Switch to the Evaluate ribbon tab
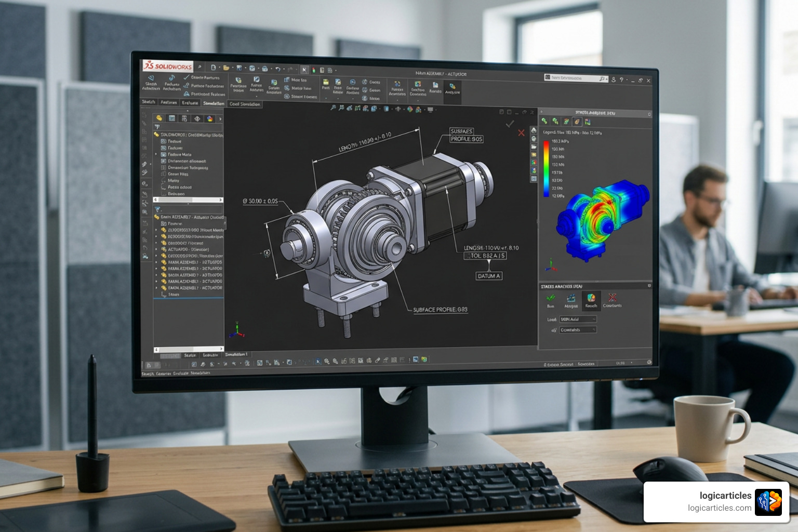The image size is (798, 532). point(190,103)
